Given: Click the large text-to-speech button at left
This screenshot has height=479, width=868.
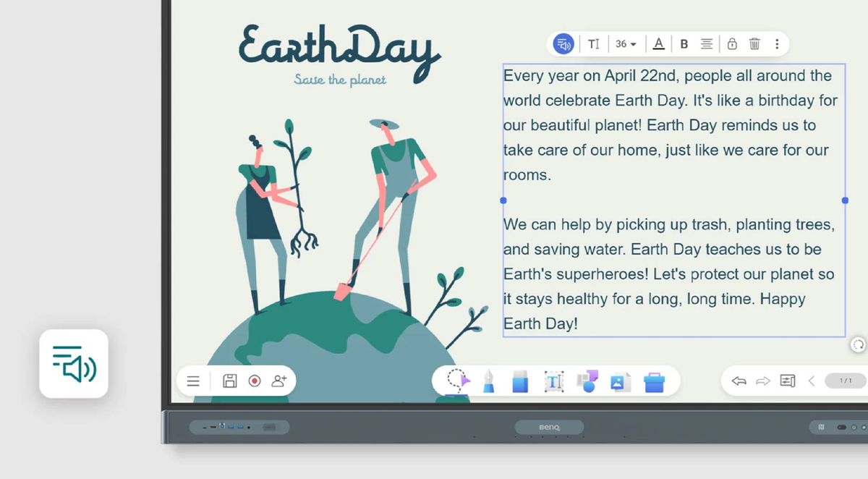Looking at the screenshot, I should (74, 363).
